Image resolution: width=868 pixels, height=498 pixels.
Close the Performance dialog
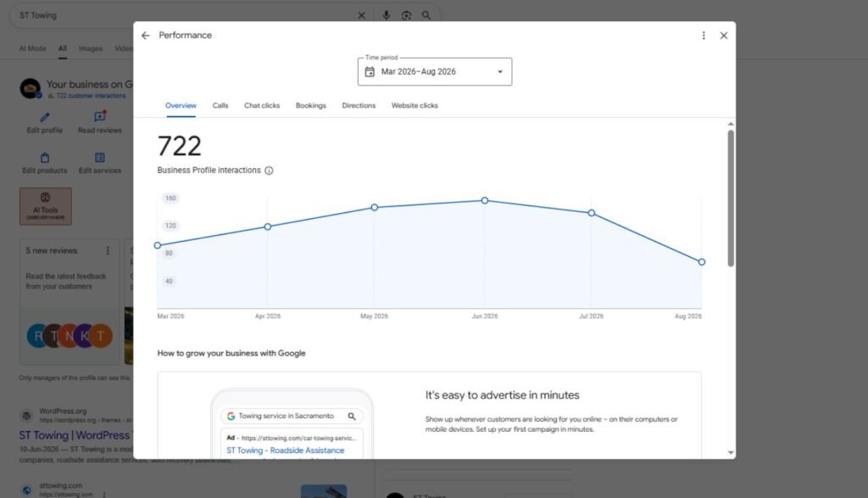click(724, 36)
